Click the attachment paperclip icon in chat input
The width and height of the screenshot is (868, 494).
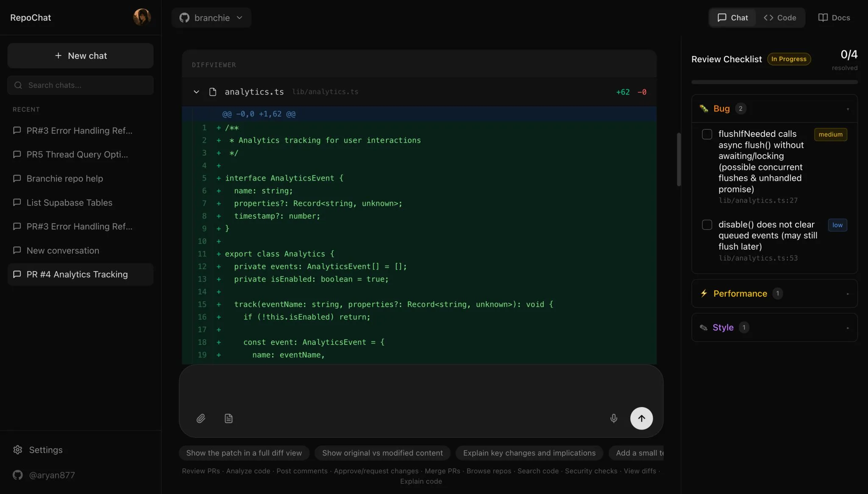click(x=201, y=418)
